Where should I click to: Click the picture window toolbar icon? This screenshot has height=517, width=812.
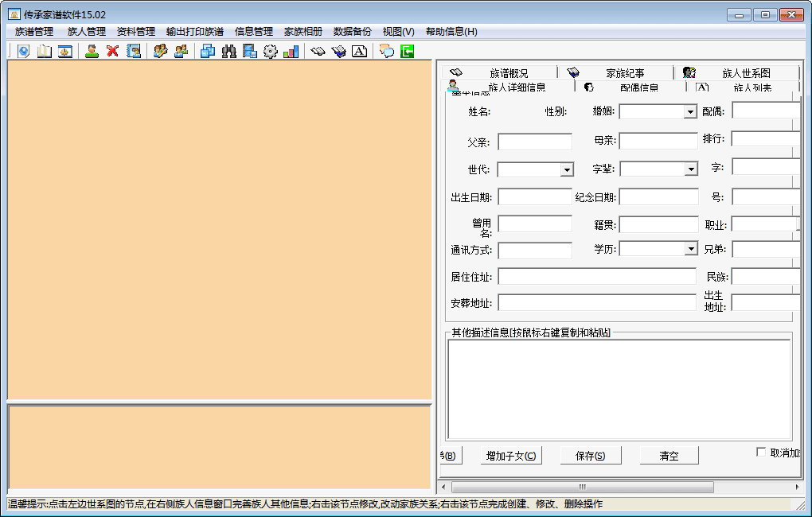coord(65,51)
